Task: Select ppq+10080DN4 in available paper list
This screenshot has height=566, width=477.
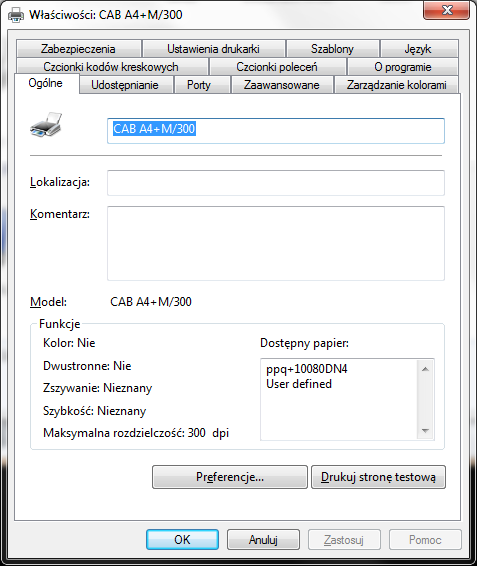Action: (x=307, y=369)
